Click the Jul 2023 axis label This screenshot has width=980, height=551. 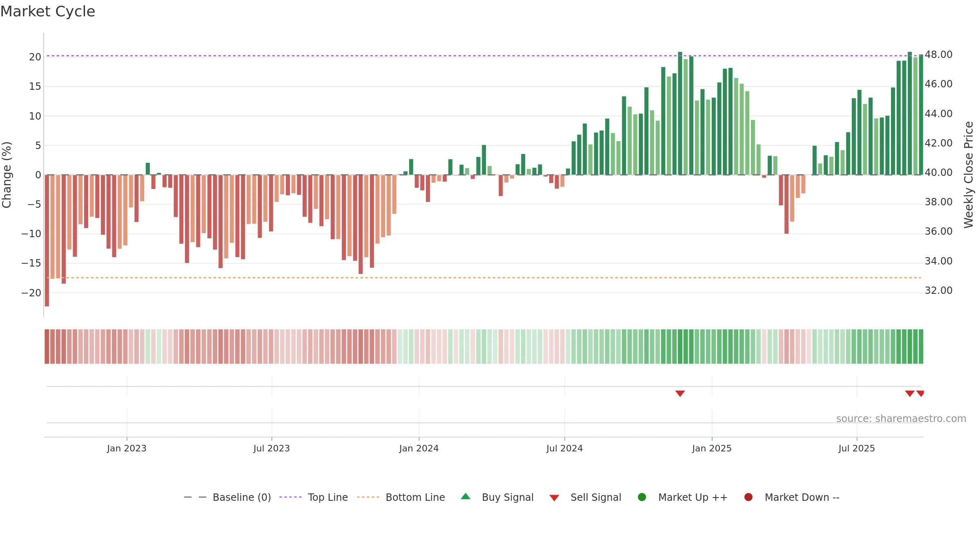pyautogui.click(x=272, y=448)
